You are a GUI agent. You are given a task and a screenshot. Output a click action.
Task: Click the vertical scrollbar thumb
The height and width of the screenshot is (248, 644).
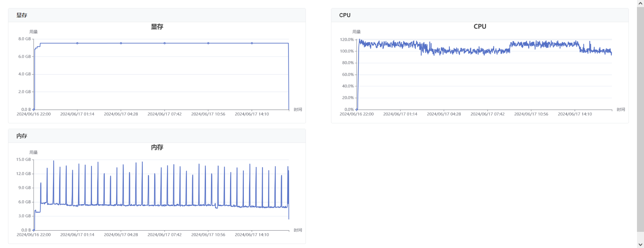[x=640, y=120]
